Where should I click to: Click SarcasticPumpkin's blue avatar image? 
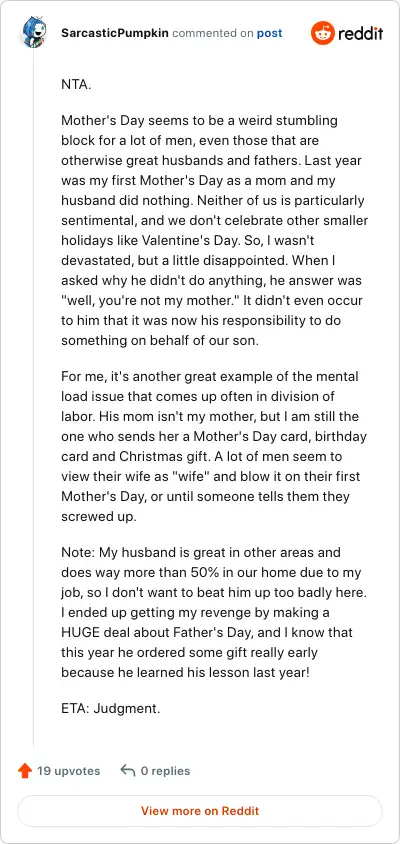click(33, 32)
